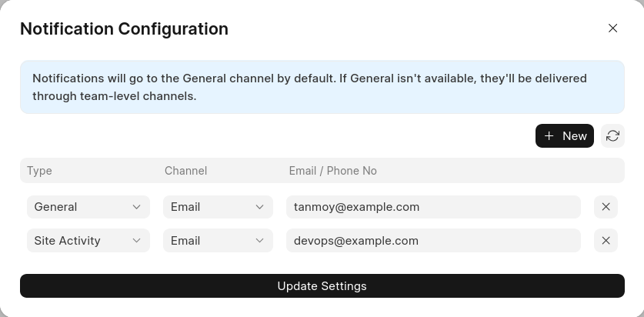The height and width of the screenshot is (317, 644).
Task: Expand Email channel dropdown in first row
Action: [x=217, y=207]
